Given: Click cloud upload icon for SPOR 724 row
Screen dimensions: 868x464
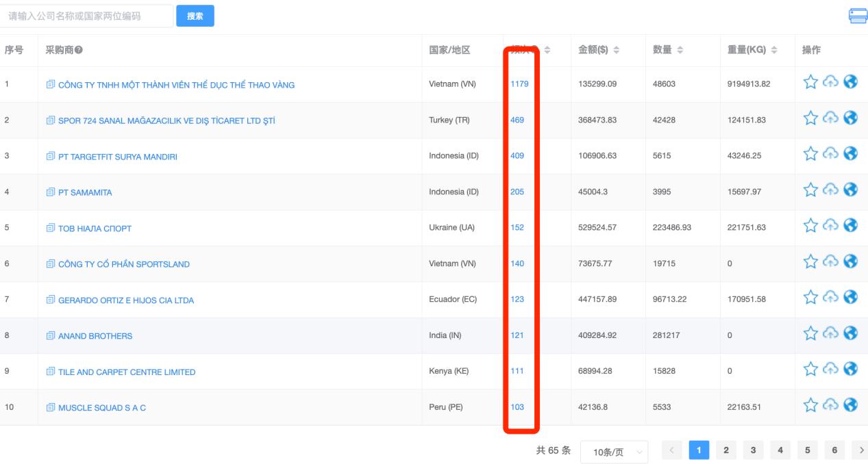Looking at the screenshot, I should pos(831,118).
